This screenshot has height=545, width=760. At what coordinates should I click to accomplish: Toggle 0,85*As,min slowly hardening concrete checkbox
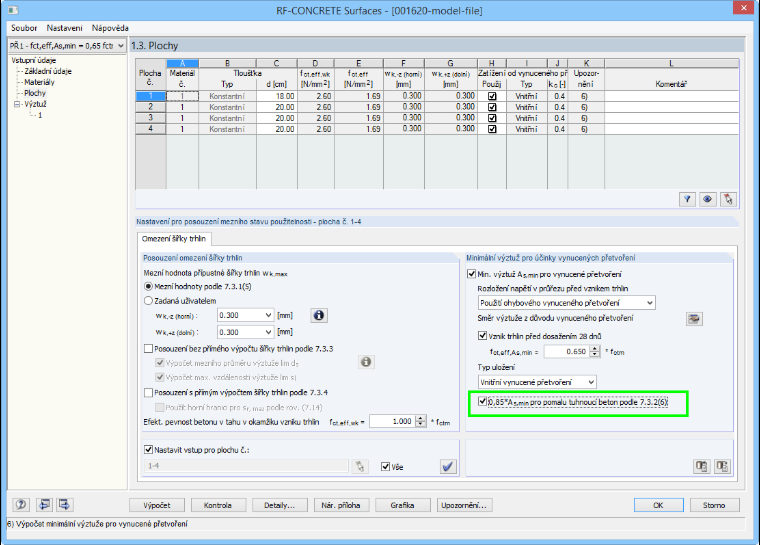482,401
